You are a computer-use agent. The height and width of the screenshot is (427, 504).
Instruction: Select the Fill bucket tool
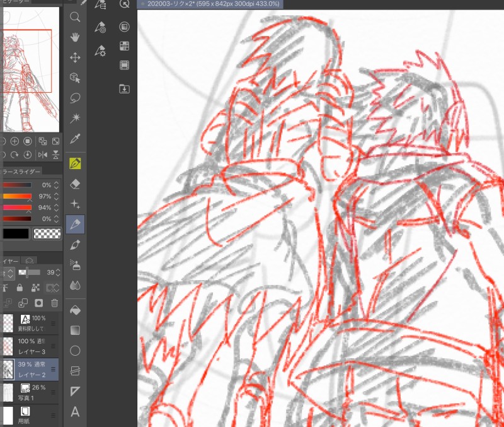[x=75, y=310]
